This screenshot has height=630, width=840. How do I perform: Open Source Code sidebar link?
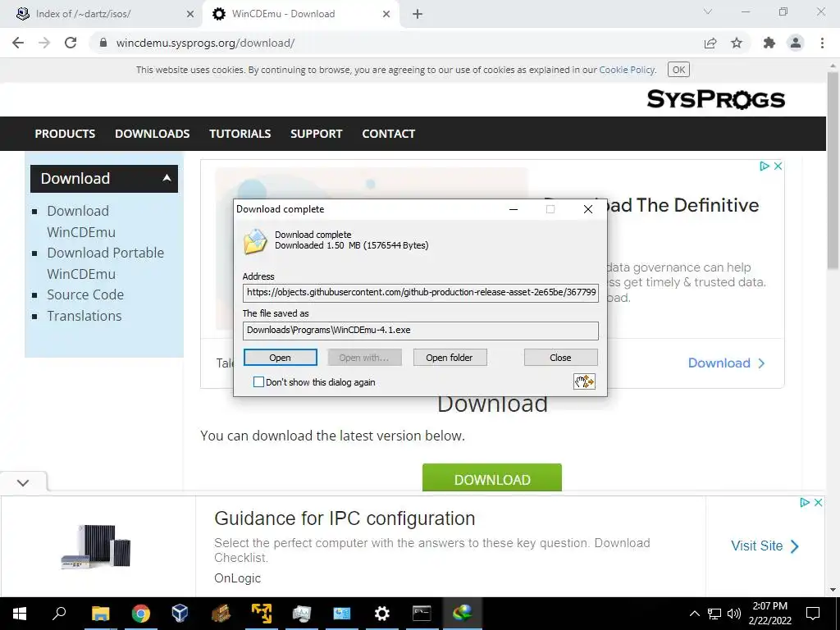click(x=85, y=294)
